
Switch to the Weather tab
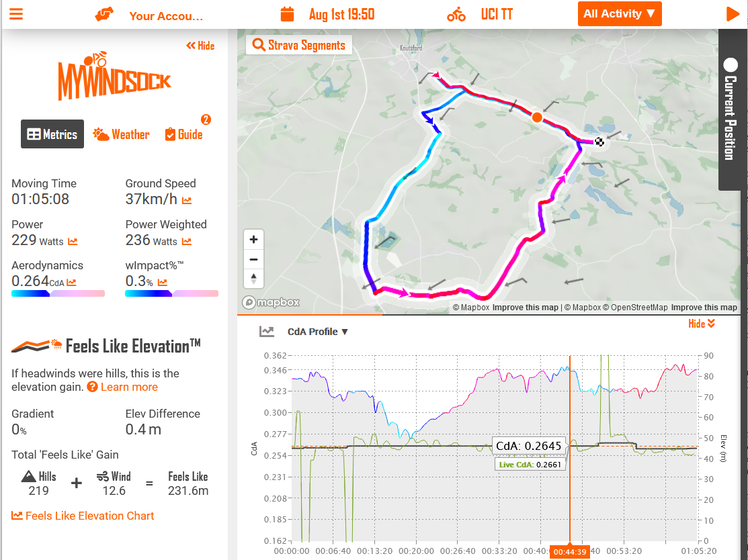point(121,134)
